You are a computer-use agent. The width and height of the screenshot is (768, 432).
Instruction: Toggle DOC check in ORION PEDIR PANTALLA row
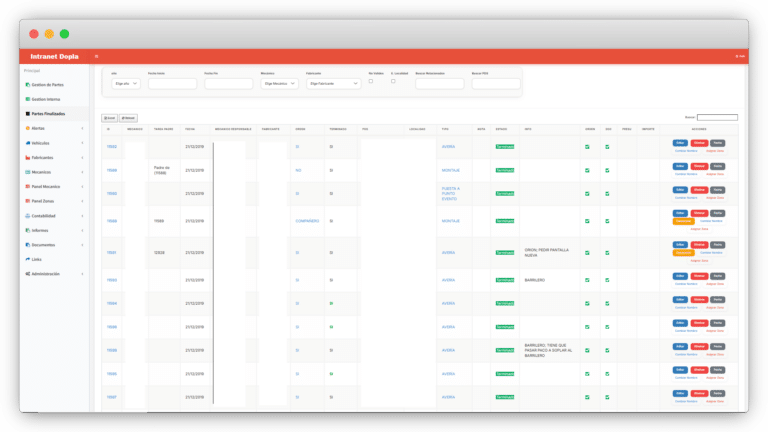click(607, 253)
